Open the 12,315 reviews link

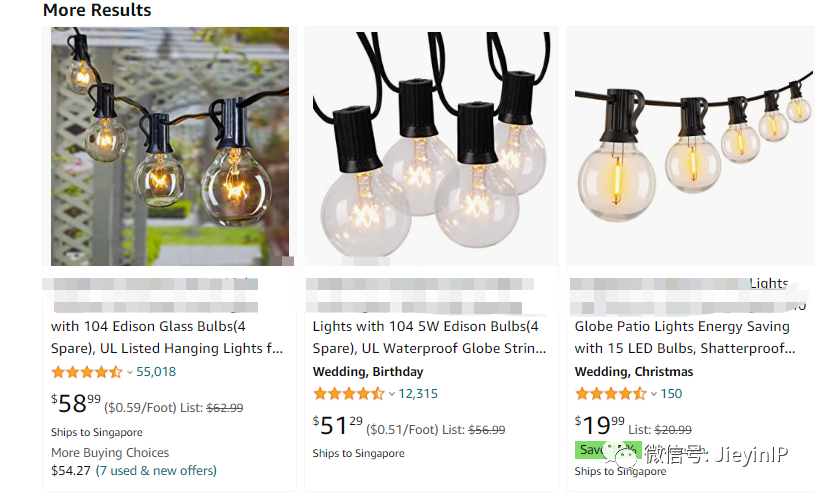point(418,394)
